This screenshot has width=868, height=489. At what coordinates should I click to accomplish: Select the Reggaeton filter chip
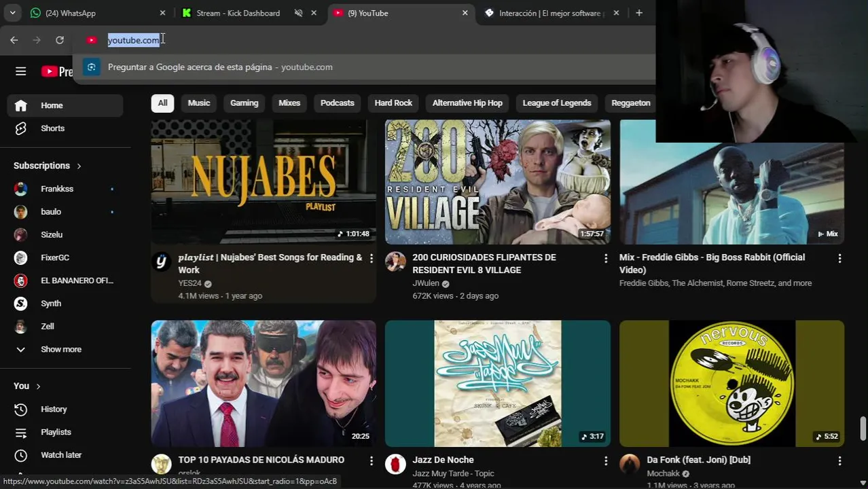631,103
